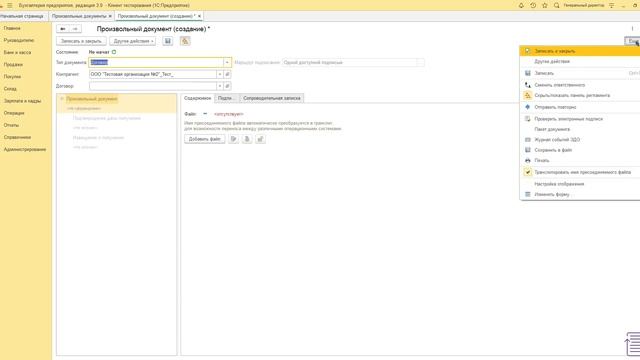
Task: Choose Изменить форму menu item
Action: [580, 194]
